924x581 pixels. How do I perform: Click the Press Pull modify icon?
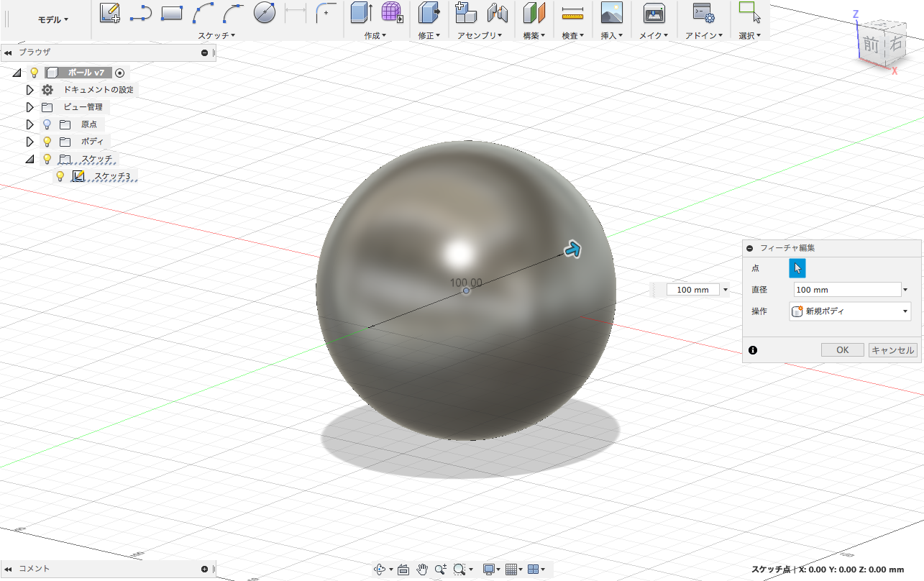click(x=429, y=12)
